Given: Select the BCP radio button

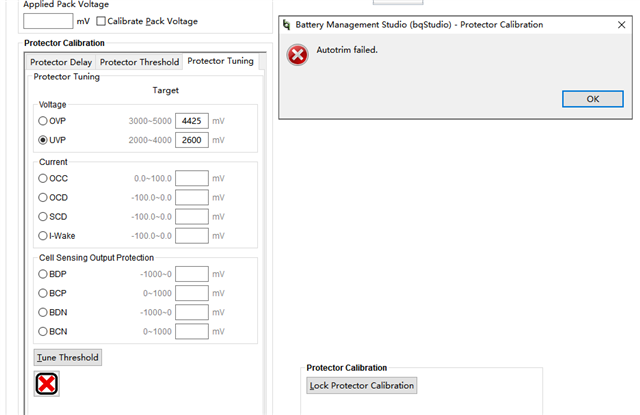Looking at the screenshot, I should [43, 293].
